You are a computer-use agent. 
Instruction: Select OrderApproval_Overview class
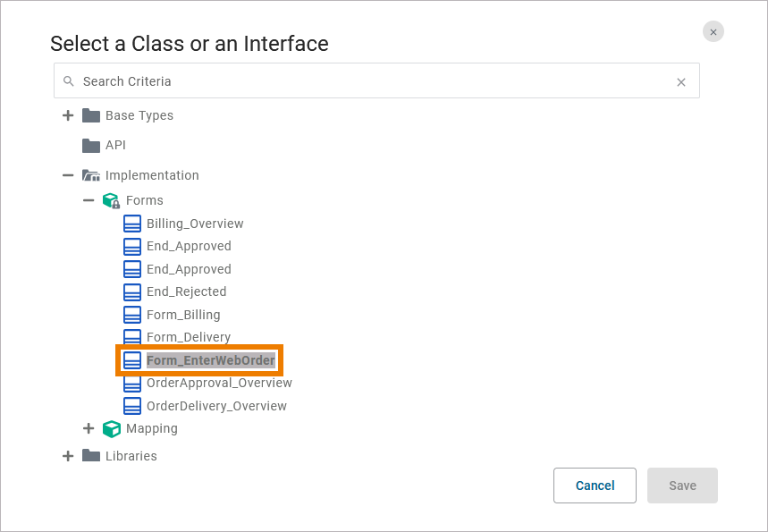(x=219, y=383)
